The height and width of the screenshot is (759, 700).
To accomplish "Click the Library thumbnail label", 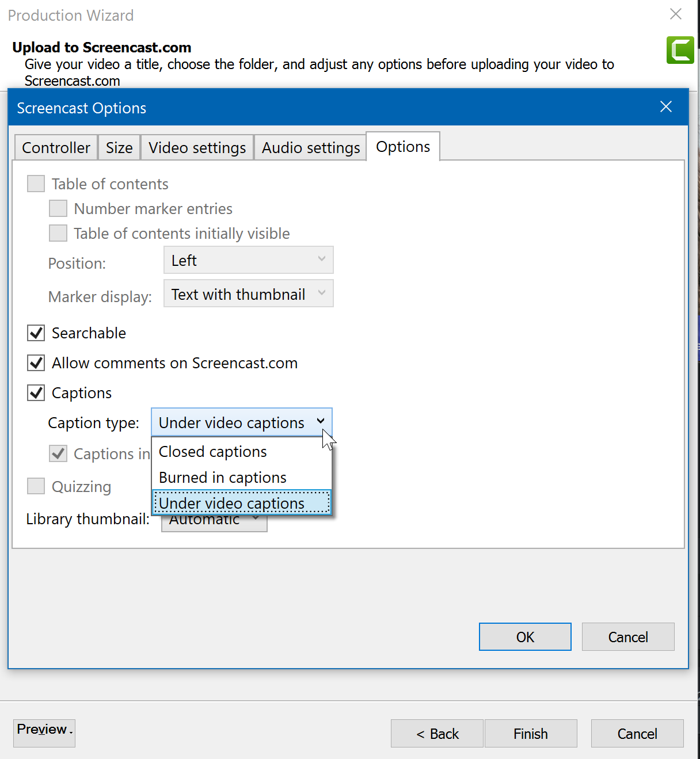I will pos(87,519).
